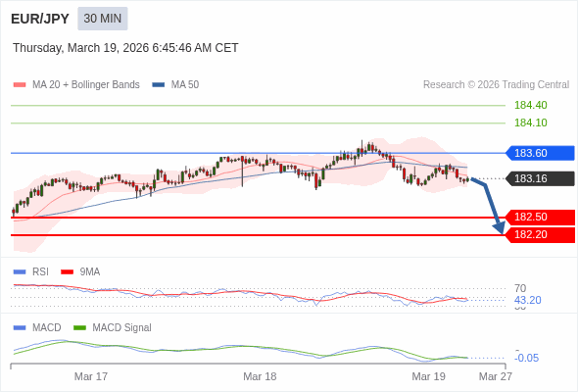This screenshot has height=392, width=578.
Task: Click the RSI blue legend swatch
Action: click(x=20, y=272)
